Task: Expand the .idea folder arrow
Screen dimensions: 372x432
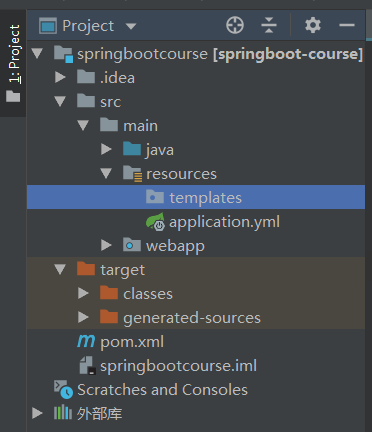Action: tap(60, 77)
